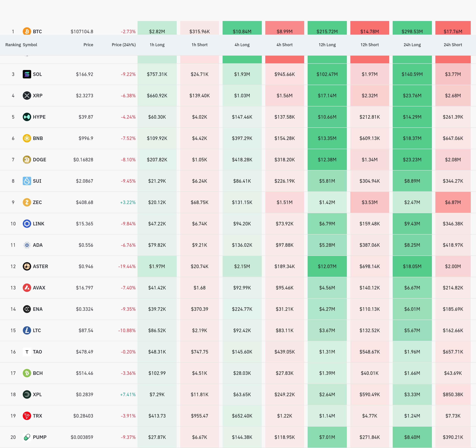The image size is (476, 448).
Task: Click the Dogecoin DOGE icon
Action: (x=27, y=159)
